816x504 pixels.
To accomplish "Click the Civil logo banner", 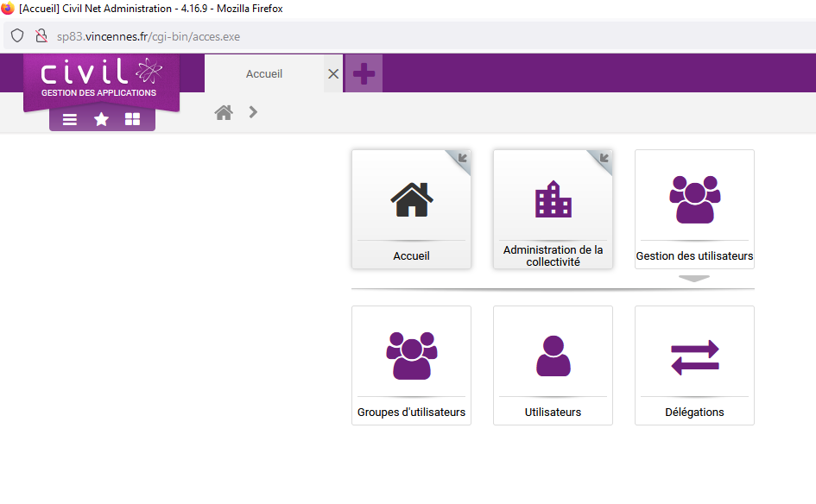I will (x=102, y=79).
